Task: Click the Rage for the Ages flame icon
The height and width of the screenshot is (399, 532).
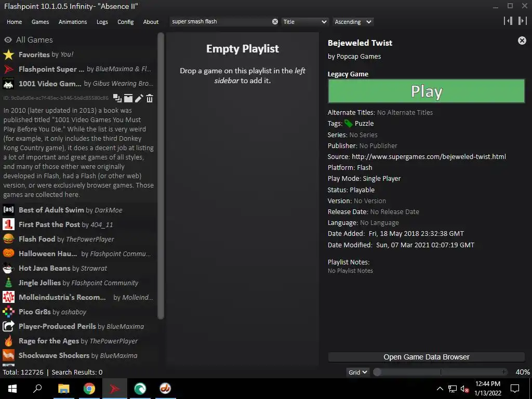Action: point(8,341)
